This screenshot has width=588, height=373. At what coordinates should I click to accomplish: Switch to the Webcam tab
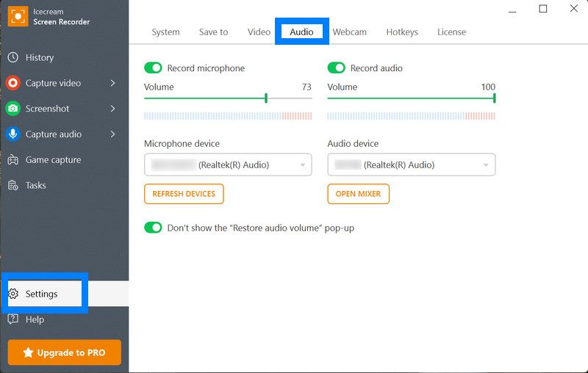click(349, 32)
